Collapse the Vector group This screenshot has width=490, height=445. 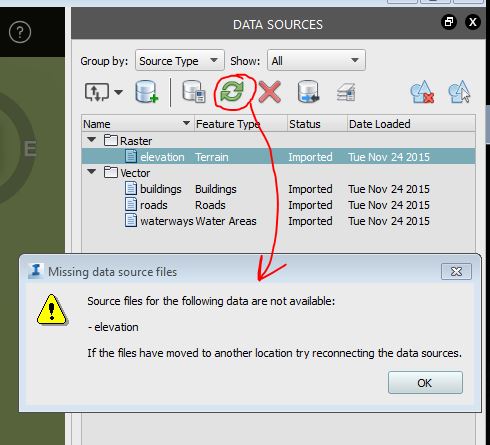click(x=92, y=172)
